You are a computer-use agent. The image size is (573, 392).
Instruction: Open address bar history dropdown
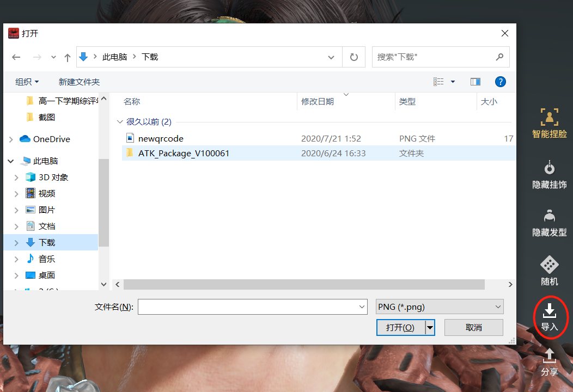[331, 57]
